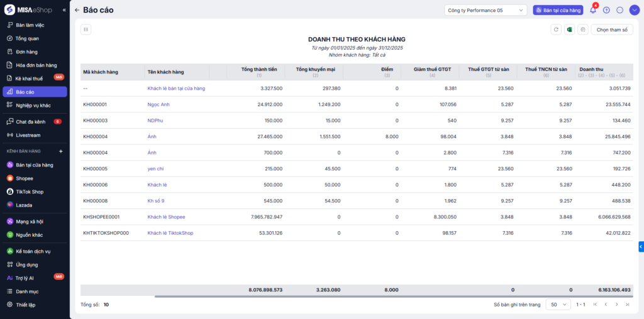Expand the records per page dropdown

pyautogui.click(x=558, y=304)
